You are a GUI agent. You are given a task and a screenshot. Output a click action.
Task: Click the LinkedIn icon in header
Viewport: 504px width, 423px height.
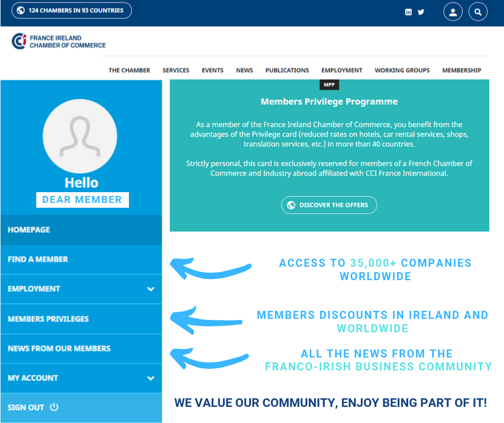[409, 12]
